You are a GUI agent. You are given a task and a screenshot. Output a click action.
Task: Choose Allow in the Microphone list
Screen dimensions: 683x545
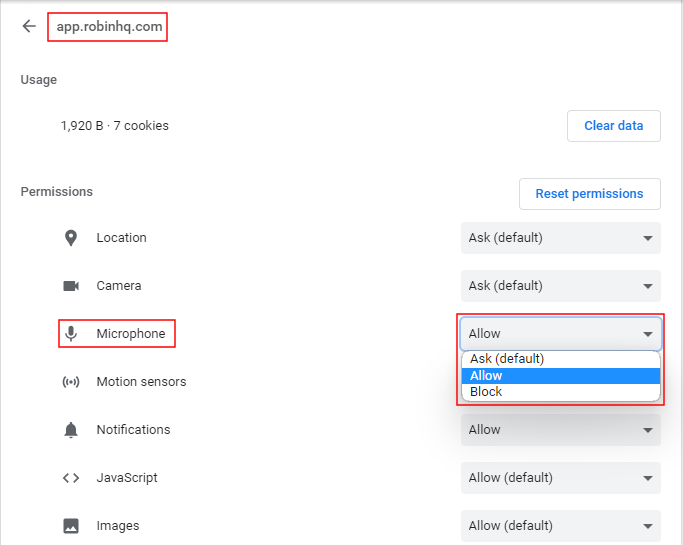pyautogui.click(x=487, y=376)
